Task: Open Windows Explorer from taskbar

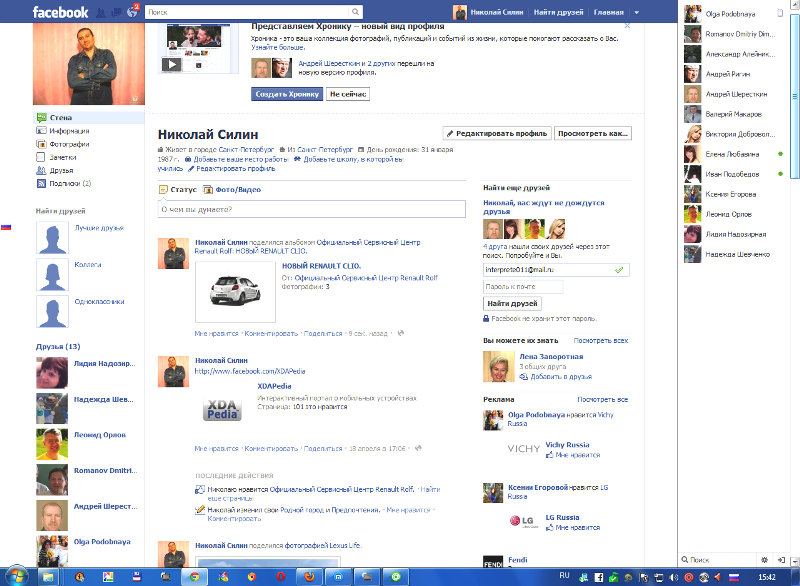Action: (x=48, y=577)
